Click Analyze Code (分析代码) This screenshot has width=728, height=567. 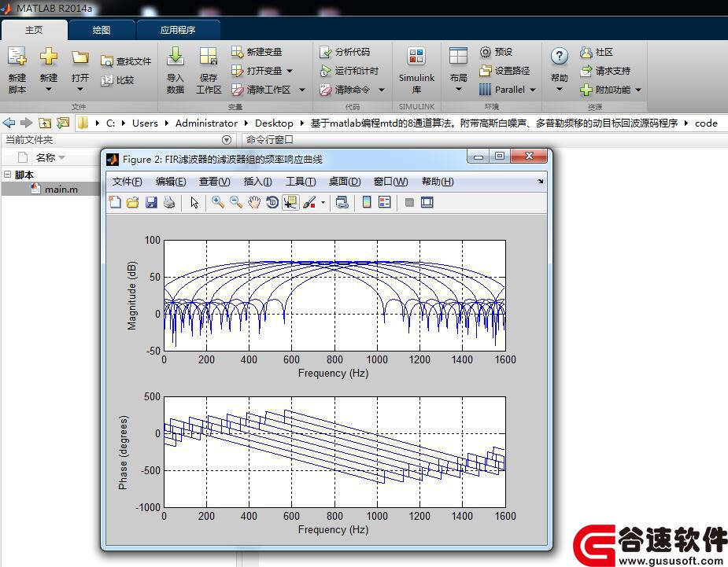[x=345, y=52]
